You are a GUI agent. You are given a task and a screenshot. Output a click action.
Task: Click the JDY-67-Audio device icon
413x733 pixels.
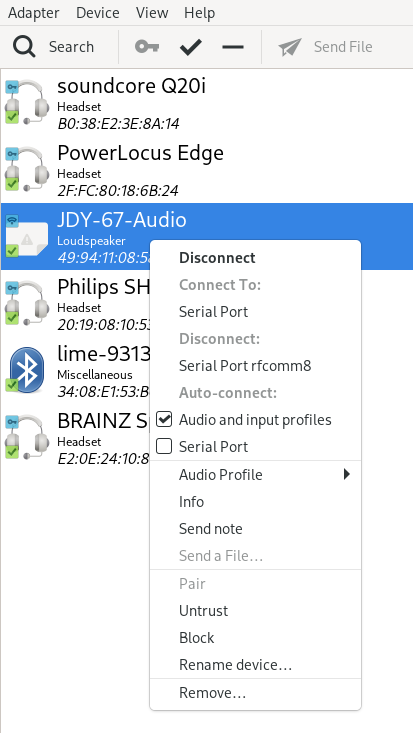27,236
